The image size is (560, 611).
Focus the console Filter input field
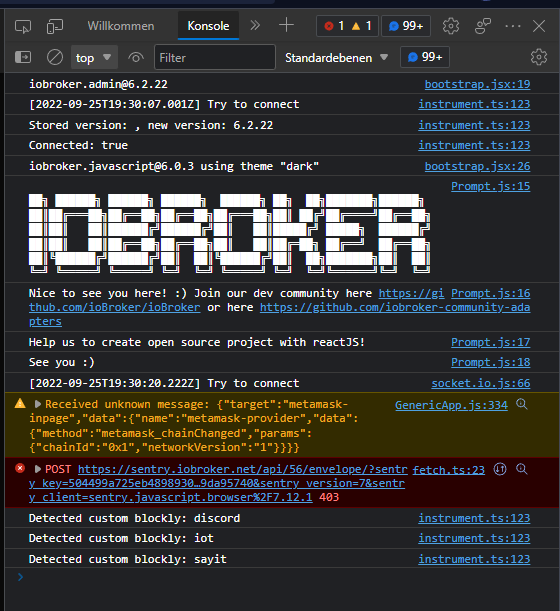click(x=215, y=58)
